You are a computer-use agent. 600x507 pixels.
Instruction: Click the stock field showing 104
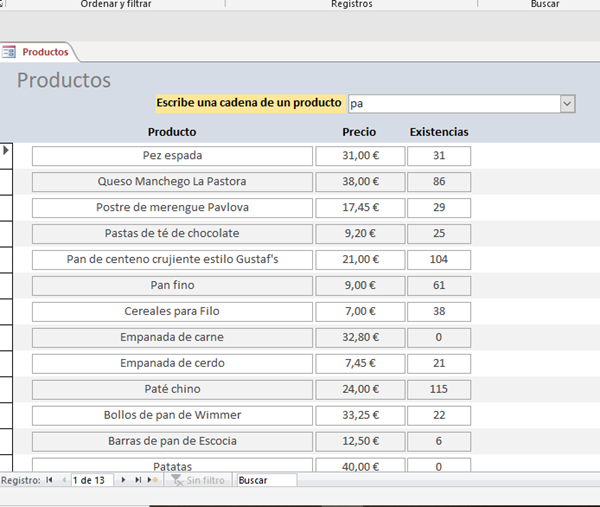coord(438,259)
